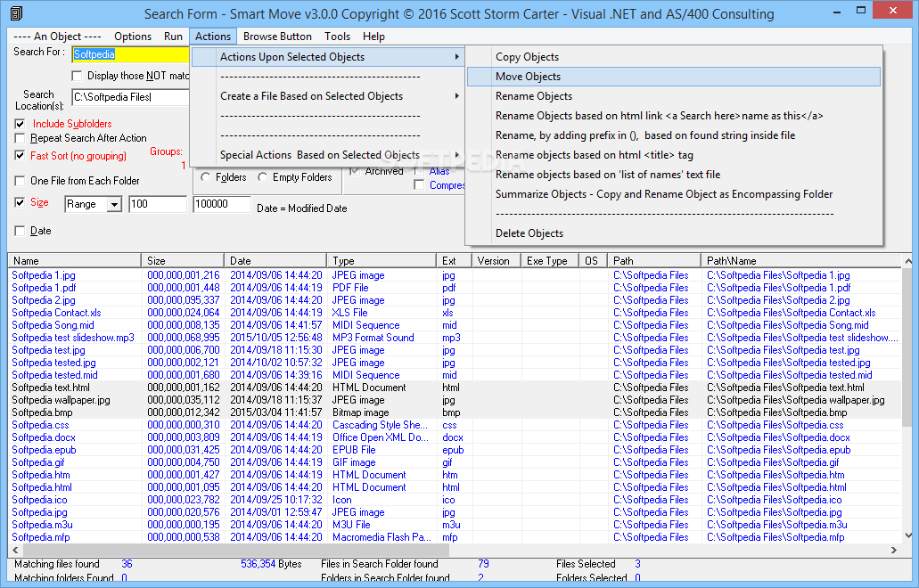
Task: Select file Softpedia.epub
Action: pyautogui.click(x=44, y=450)
